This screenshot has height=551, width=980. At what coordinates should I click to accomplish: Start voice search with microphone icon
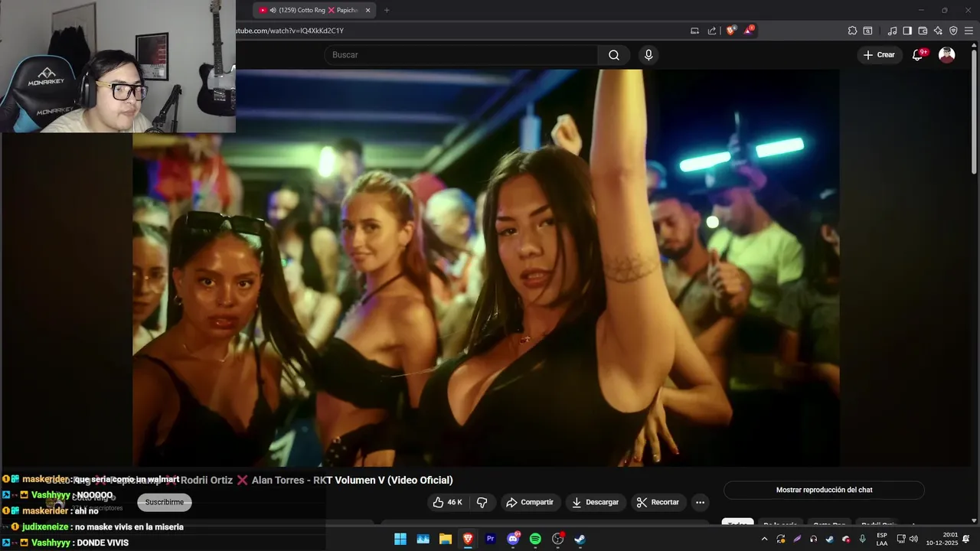click(648, 55)
